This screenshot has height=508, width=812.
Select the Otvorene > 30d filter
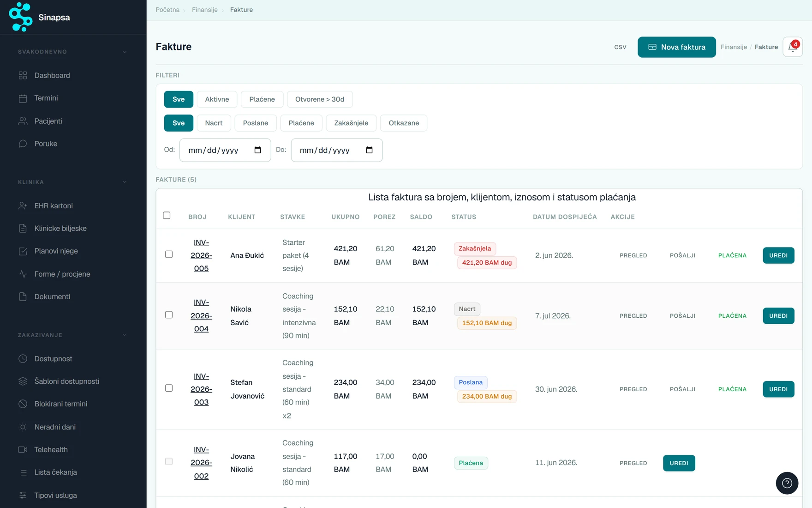(320, 99)
